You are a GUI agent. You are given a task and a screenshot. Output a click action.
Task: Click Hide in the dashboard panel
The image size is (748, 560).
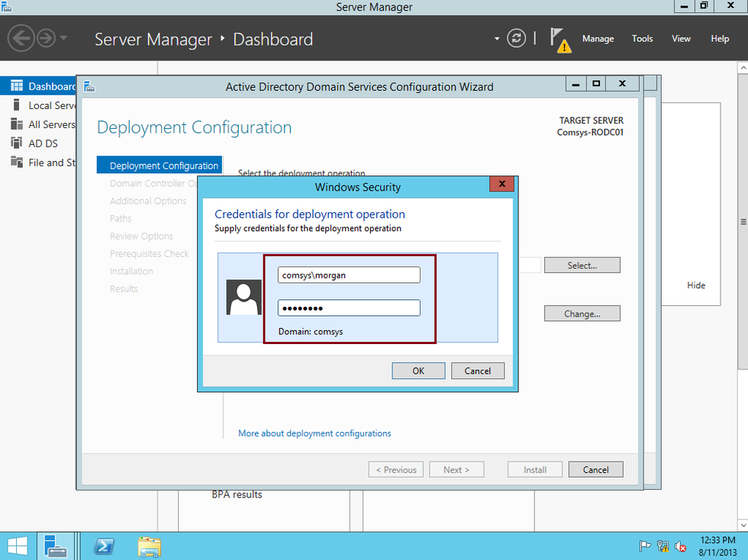coord(695,285)
